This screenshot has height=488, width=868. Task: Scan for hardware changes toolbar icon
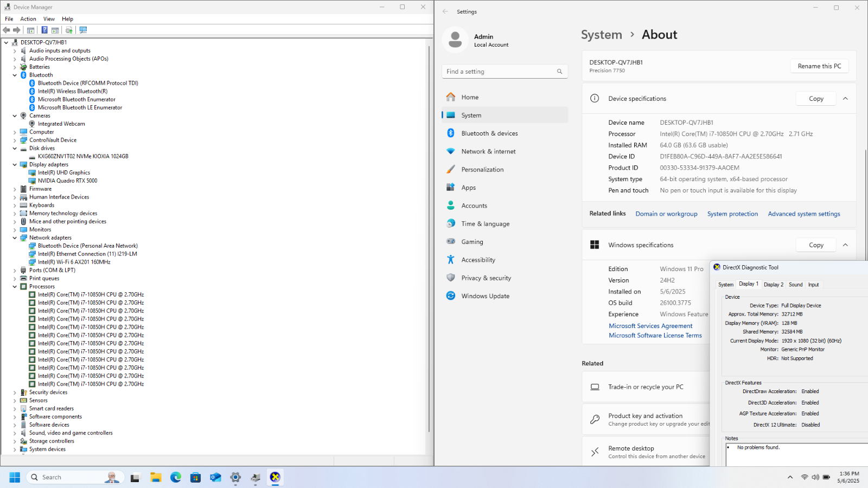pyautogui.click(x=83, y=30)
